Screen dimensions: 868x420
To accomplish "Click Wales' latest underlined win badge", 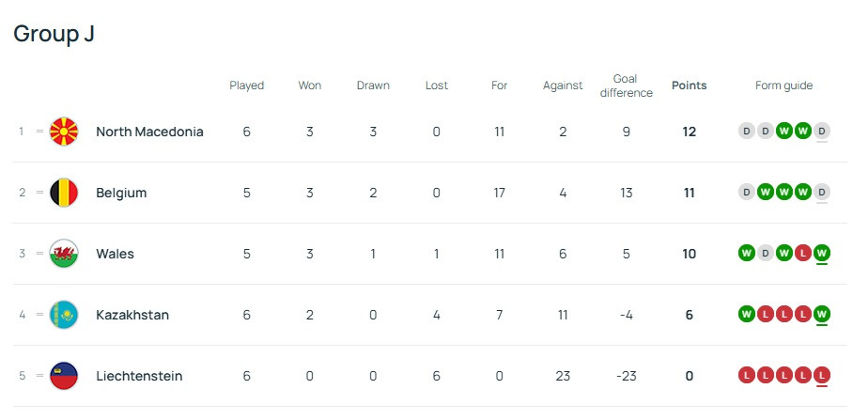I will click(822, 254).
